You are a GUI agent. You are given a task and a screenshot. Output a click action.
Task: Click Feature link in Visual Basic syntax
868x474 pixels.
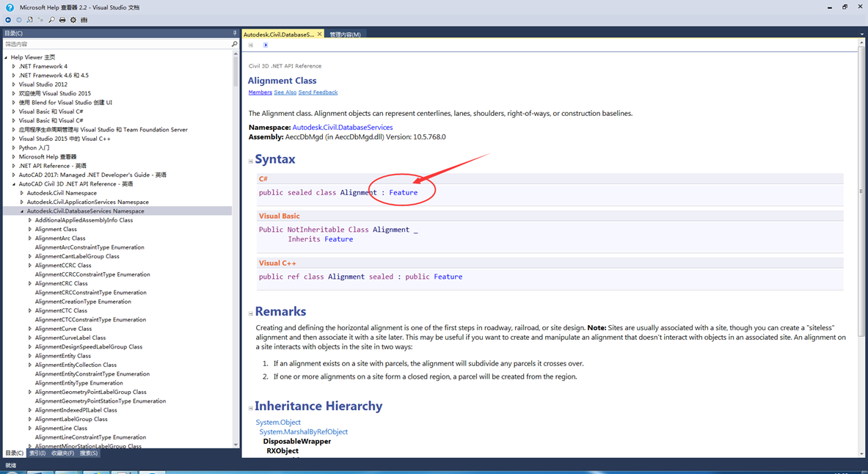[x=339, y=239]
